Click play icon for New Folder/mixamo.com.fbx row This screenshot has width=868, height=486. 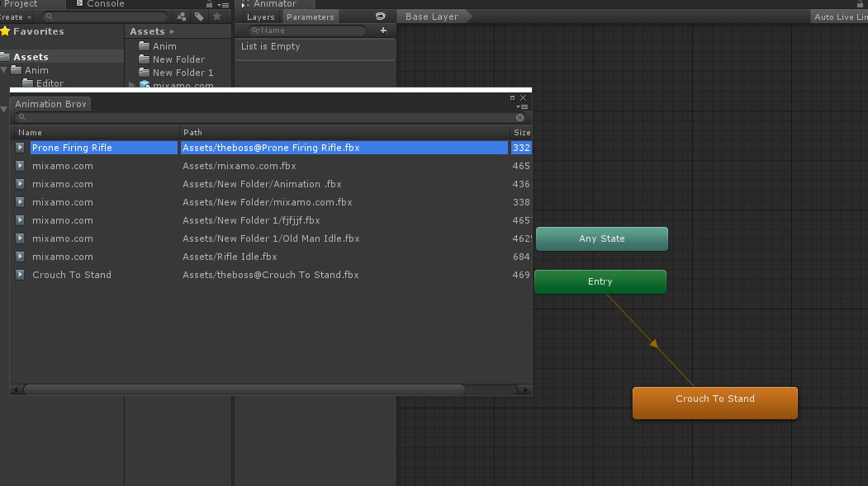pos(20,202)
